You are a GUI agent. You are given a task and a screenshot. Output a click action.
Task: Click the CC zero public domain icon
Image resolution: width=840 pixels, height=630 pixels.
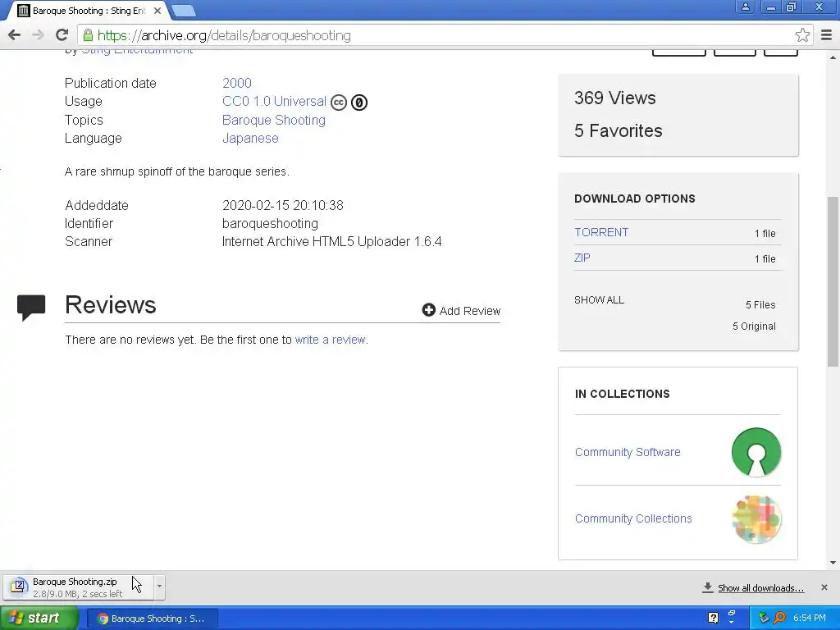pyautogui.click(x=359, y=103)
